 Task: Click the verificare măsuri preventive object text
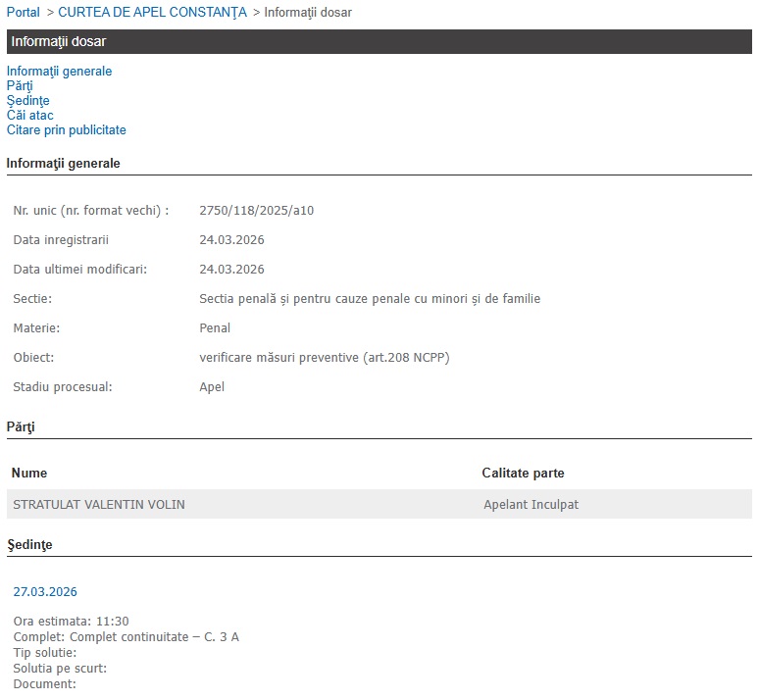click(x=324, y=358)
